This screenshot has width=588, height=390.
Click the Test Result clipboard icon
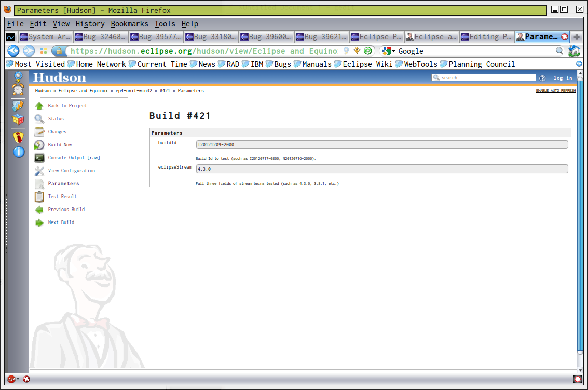(39, 197)
